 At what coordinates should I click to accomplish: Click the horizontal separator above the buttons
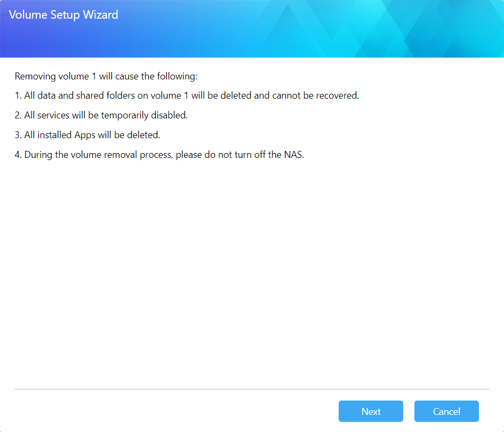tap(252, 389)
